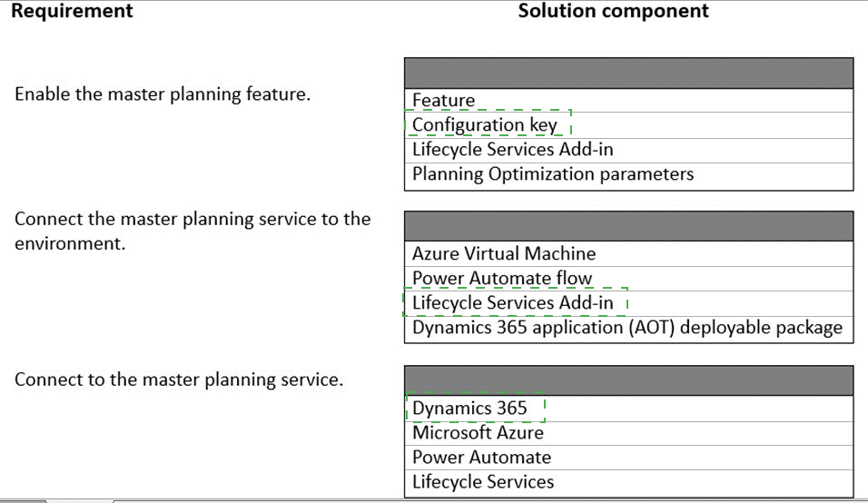Open the second gray dropdown header
The height and width of the screenshot is (503, 868).
(628, 226)
